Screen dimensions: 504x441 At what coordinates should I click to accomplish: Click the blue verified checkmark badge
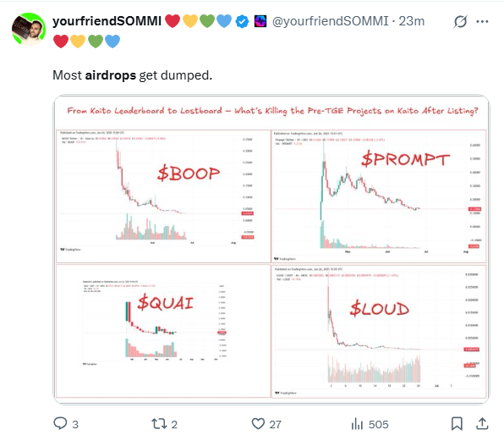point(242,21)
